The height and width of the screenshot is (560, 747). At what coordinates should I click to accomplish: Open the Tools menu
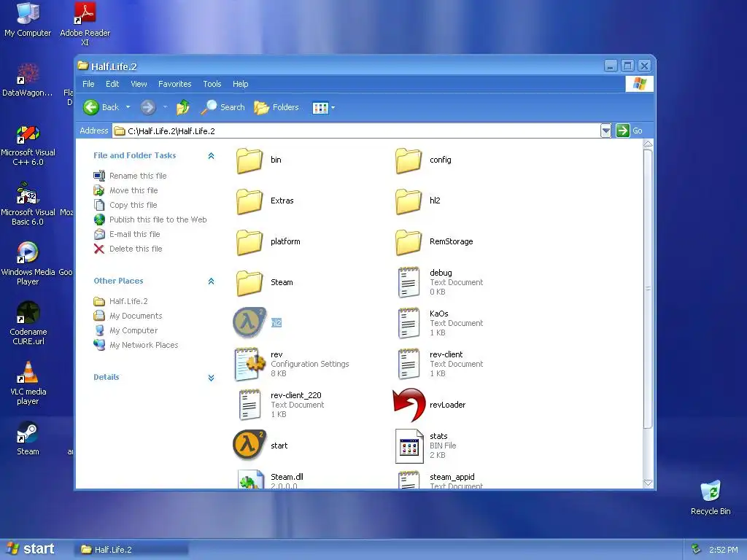point(212,84)
